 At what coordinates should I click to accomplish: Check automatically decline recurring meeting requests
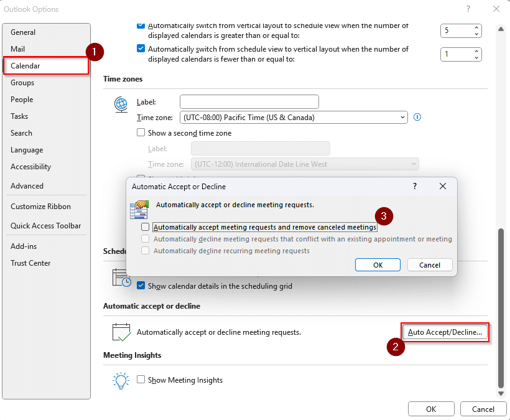click(145, 251)
